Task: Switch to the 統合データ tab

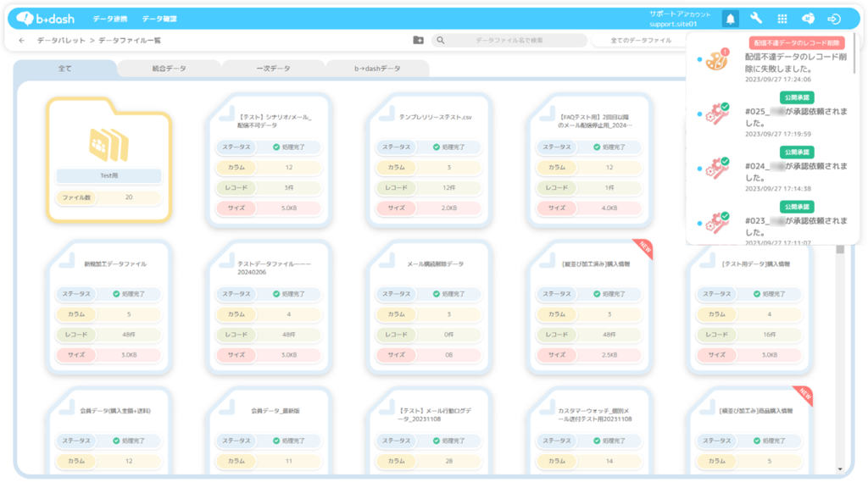Action: 170,69
